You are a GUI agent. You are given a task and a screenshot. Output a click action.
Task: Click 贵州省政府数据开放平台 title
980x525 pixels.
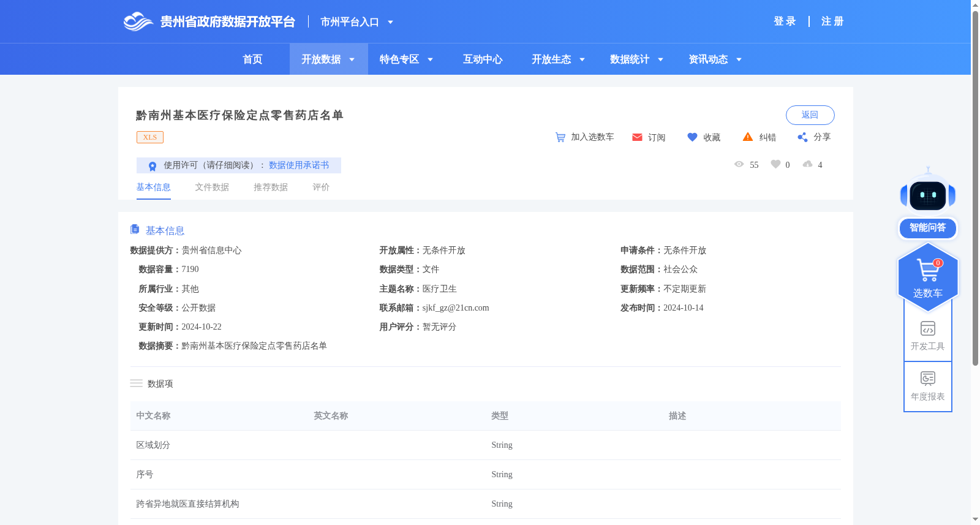228,22
